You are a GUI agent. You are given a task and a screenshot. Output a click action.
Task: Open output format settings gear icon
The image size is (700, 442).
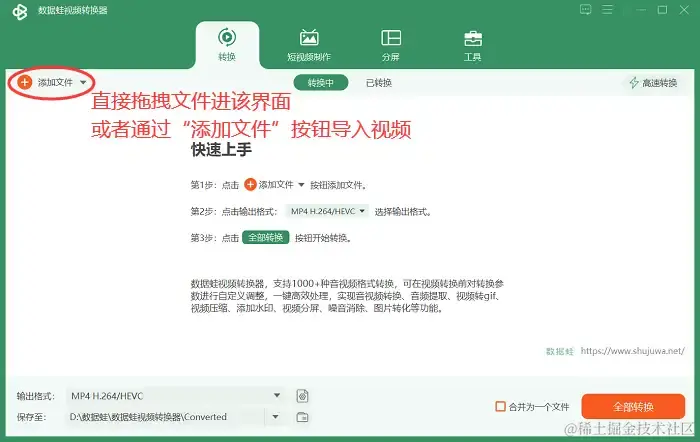pos(302,396)
